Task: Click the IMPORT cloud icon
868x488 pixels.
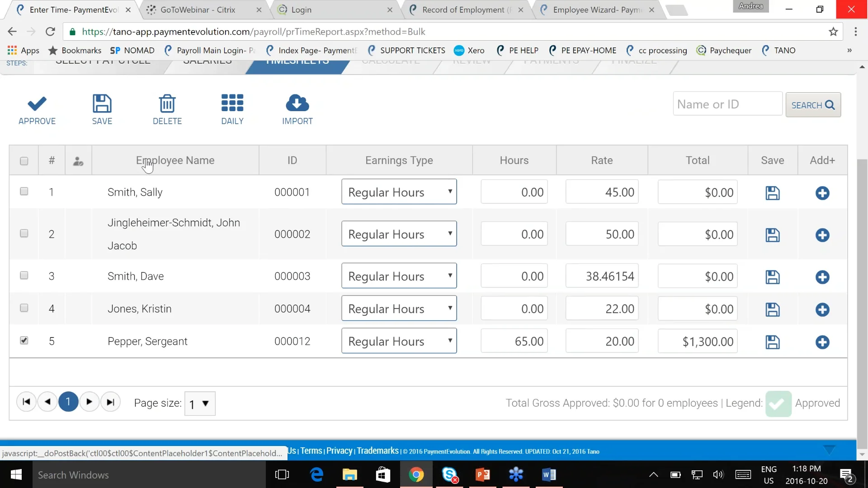Action: [297, 108]
